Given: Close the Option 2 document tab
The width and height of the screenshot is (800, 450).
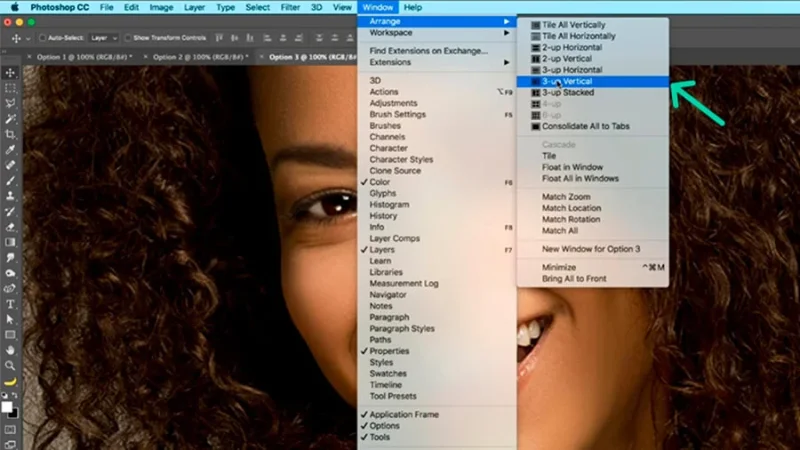Looking at the screenshot, I should pyautogui.click(x=145, y=57).
